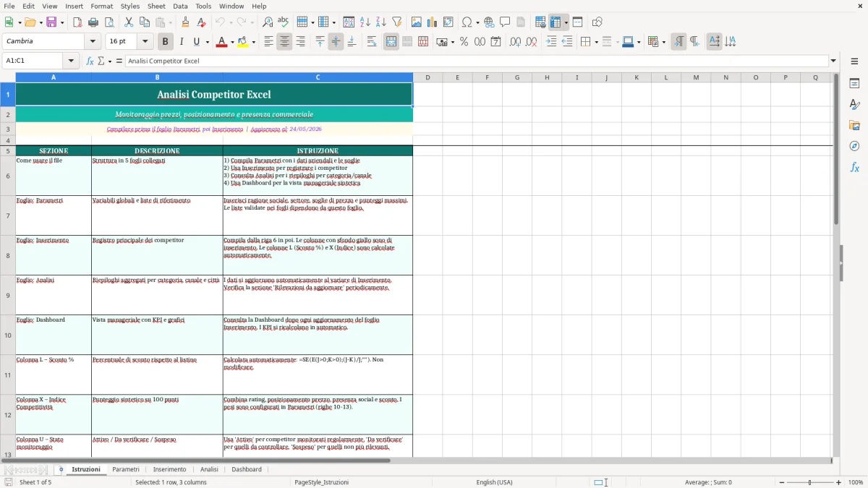This screenshot has height=488, width=868.
Task: Expand the formula bar
Action: click(x=833, y=61)
